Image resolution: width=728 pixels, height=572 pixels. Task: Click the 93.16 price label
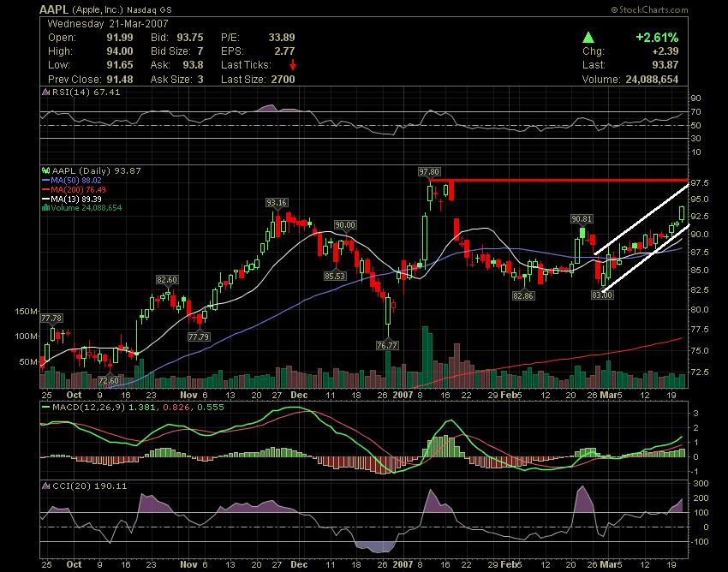(x=277, y=203)
